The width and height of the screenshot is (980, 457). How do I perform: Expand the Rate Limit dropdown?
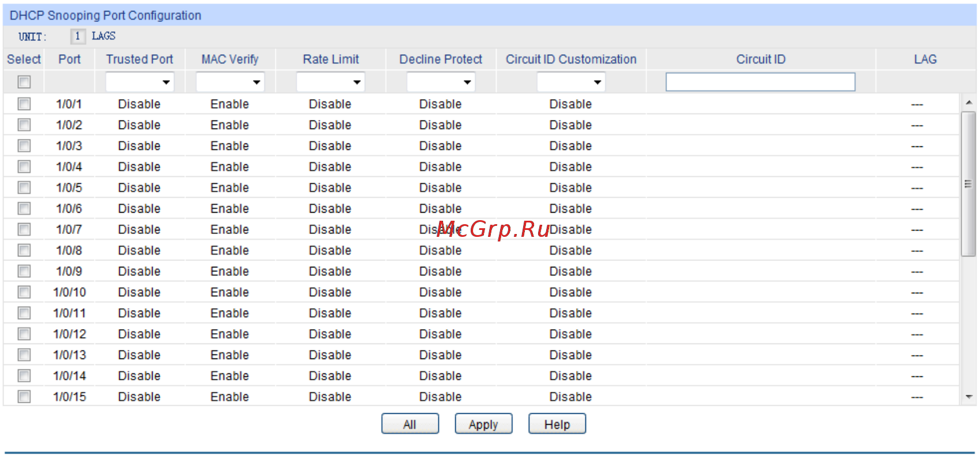(x=331, y=82)
